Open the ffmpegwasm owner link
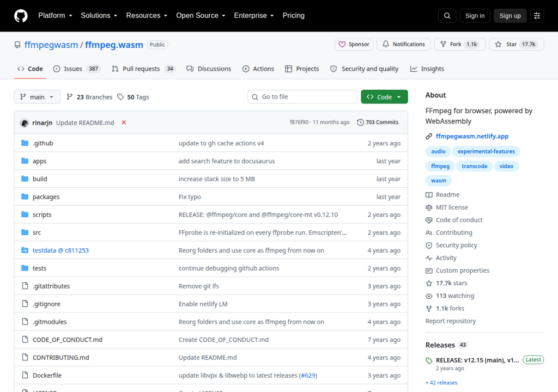This screenshot has width=558, height=392. 51,45
